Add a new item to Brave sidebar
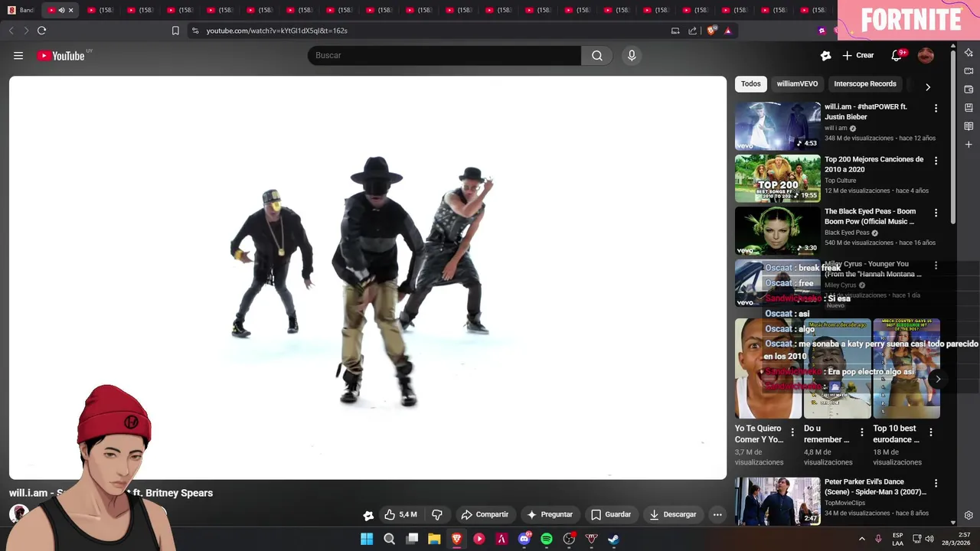 tap(969, 144)
